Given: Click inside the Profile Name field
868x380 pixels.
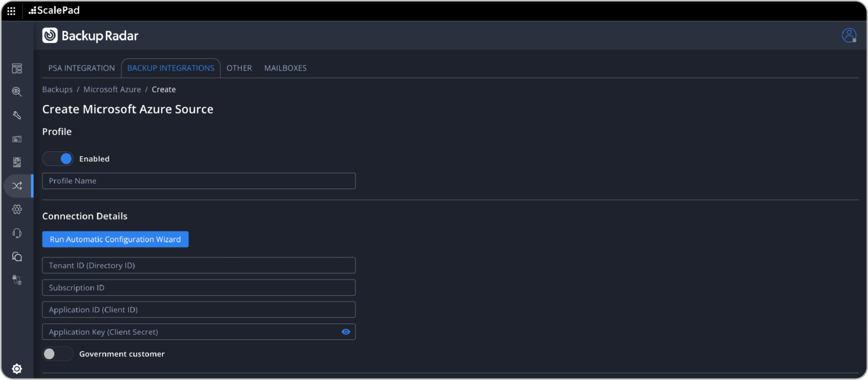Looking at the screenshot, I should point(198,181).
